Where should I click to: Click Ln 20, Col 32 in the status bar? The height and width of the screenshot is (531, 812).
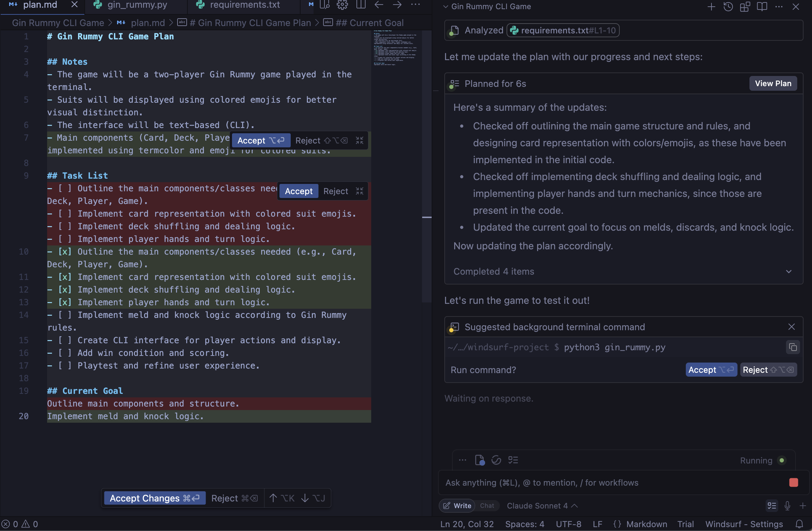click(467, 524)
